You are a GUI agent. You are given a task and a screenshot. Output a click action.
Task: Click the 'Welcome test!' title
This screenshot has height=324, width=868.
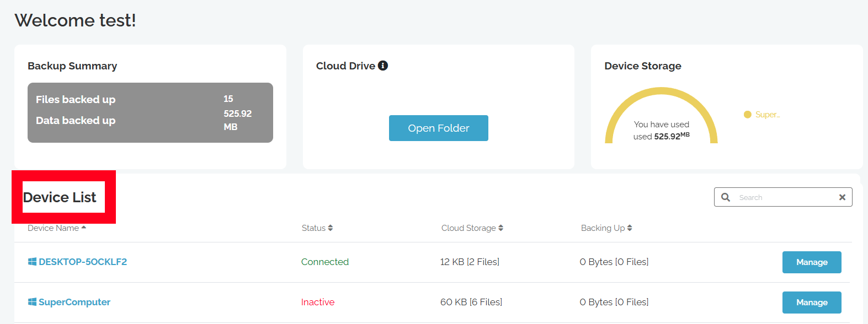point(75,20)
